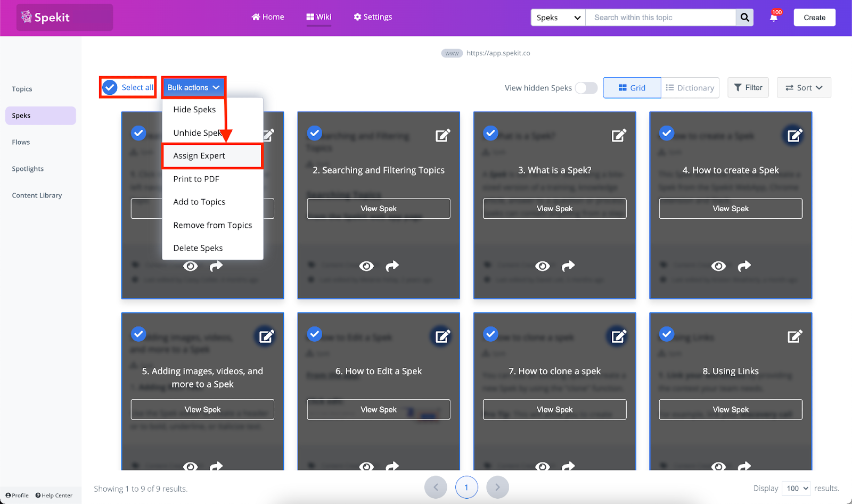
Task: Uncheck the 'Adding images, videos' card checkbox
Action: pos(138,334)
